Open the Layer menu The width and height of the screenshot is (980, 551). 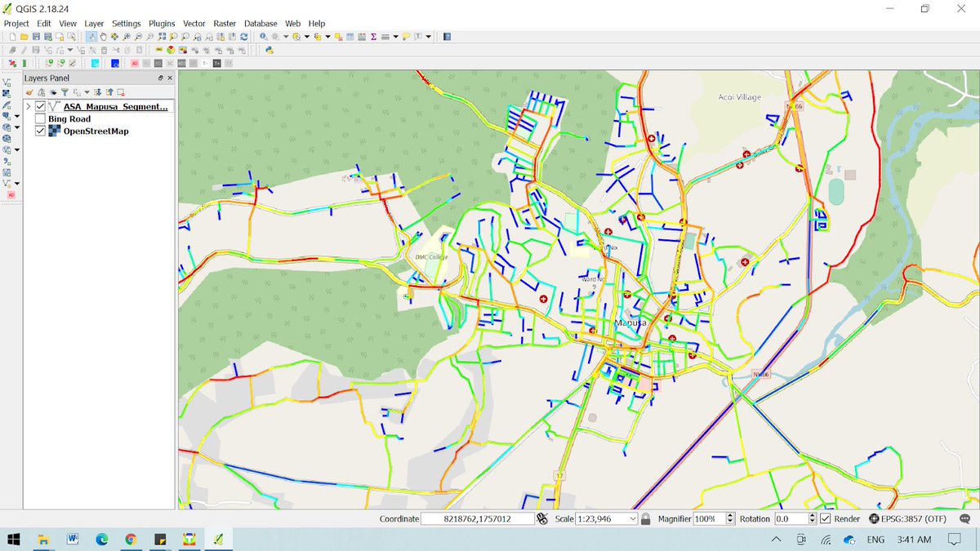click(x=94, y=24)
